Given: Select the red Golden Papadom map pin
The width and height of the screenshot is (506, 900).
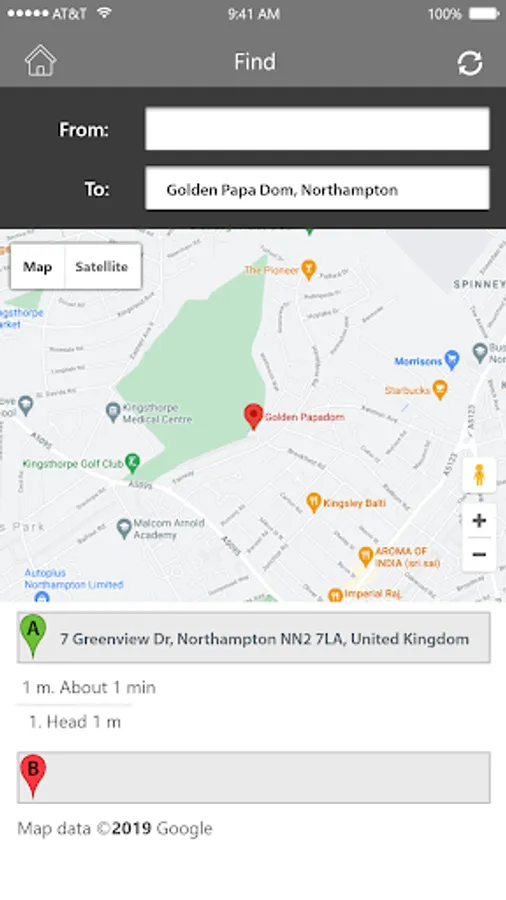Looking at the screenshot, I should 253,417.
